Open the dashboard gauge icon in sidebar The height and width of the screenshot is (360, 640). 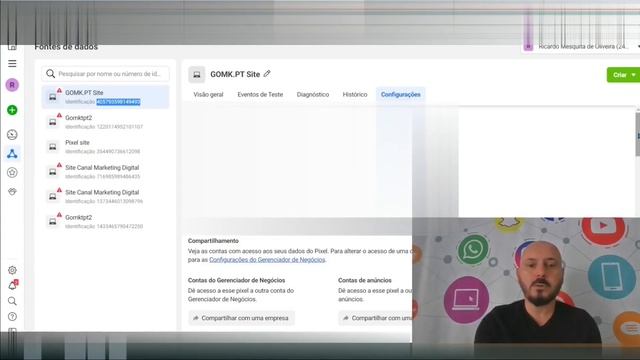pyautogui.click(x=12, y=135)
